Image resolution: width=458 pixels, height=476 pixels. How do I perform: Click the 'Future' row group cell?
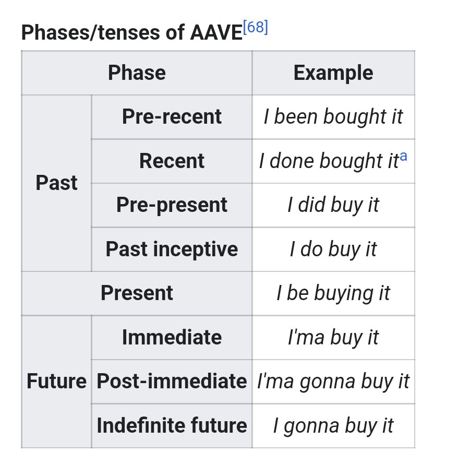[x=56, y=381]
